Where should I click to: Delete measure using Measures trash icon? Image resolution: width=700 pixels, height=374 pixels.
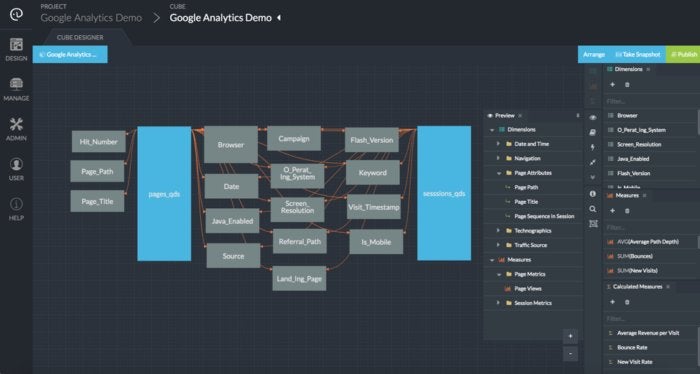pos(627,211)
